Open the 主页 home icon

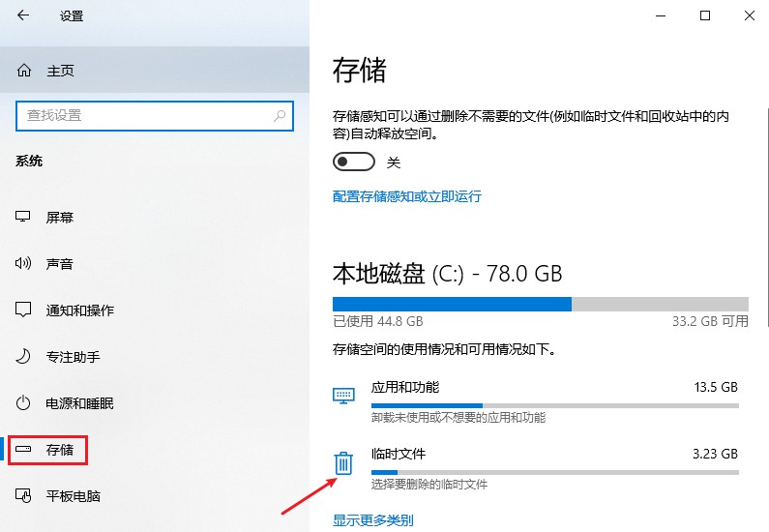[24, 71]
